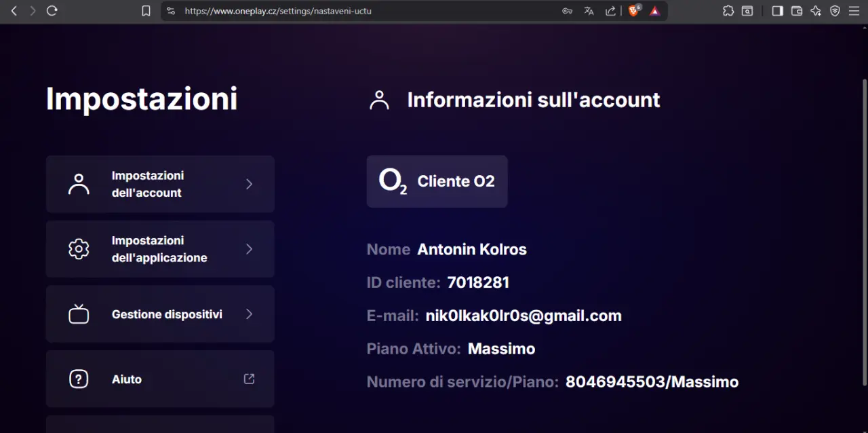Click the Piano Attivo value Massimo
The width and height of the screenshot is (868, 433).
point(501,349)
